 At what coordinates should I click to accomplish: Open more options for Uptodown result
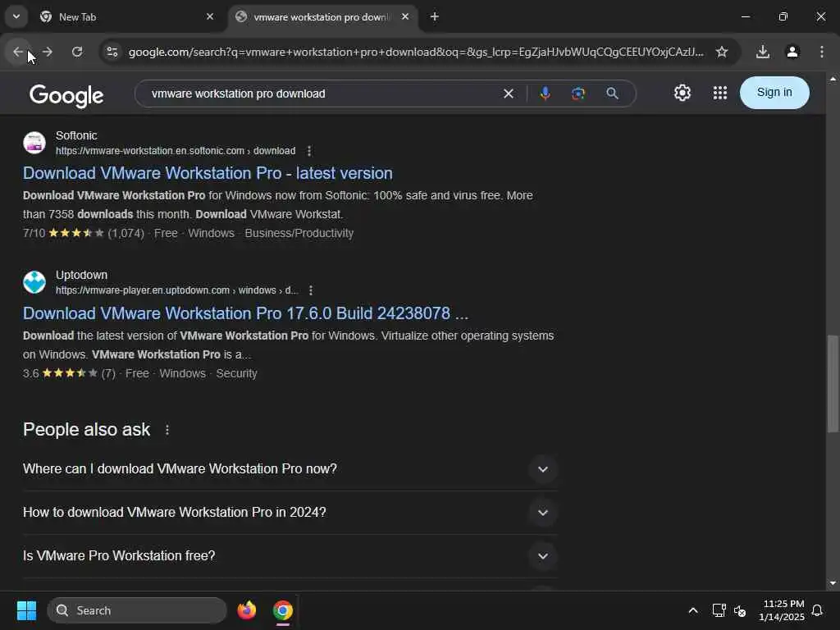click(311, 290)
